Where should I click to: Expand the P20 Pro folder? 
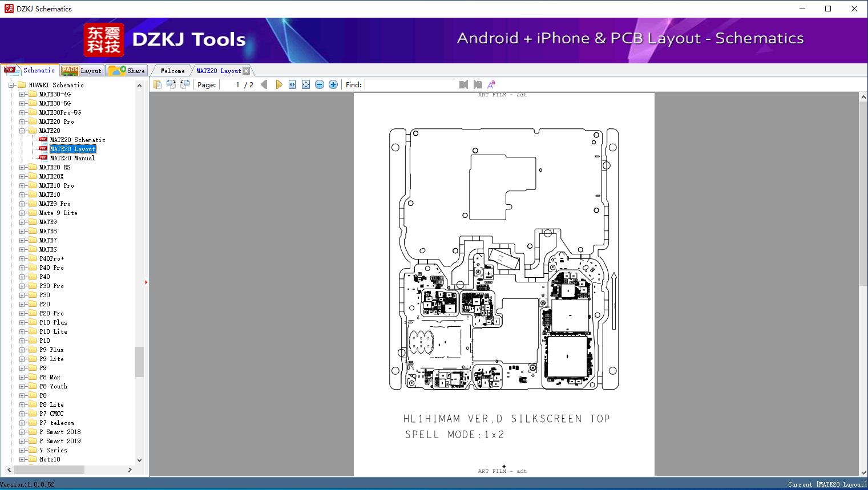[22, 313]
